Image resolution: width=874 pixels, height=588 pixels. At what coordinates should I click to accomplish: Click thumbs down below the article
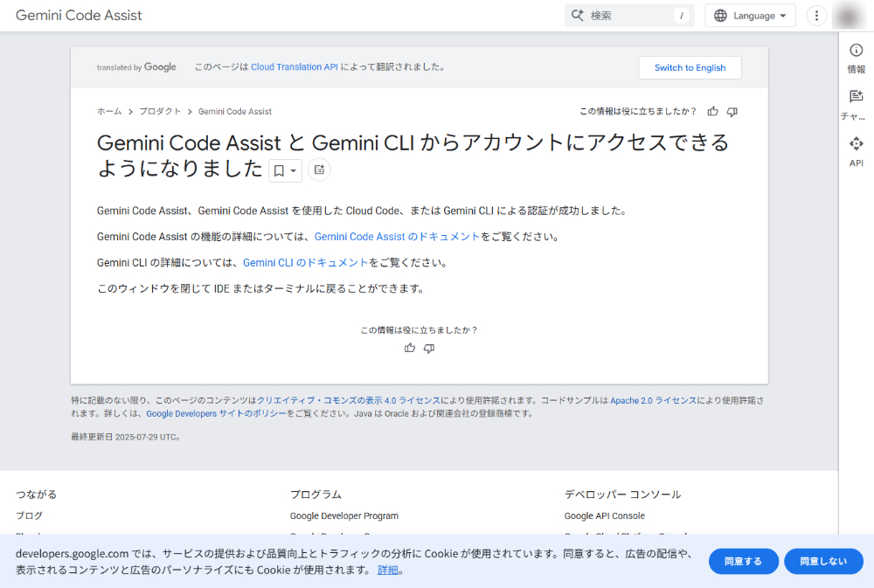coord(429,349)
